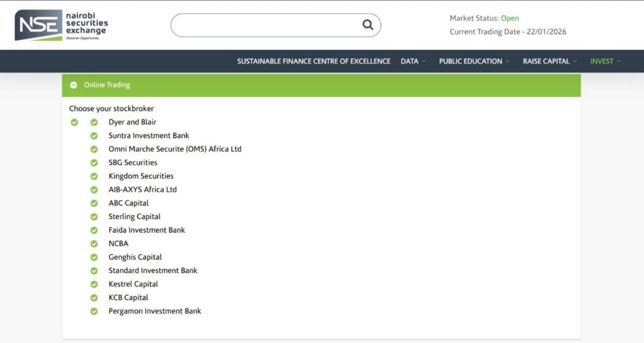This screenshot has width=644, height=343.
Task: Click check icon beside Sterling Capital
Action: (94, 217)
